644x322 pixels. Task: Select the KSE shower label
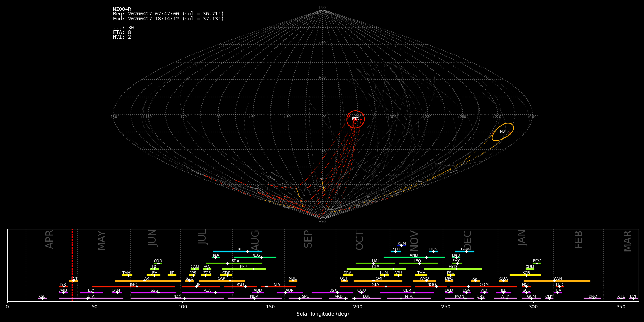(42, 297)
